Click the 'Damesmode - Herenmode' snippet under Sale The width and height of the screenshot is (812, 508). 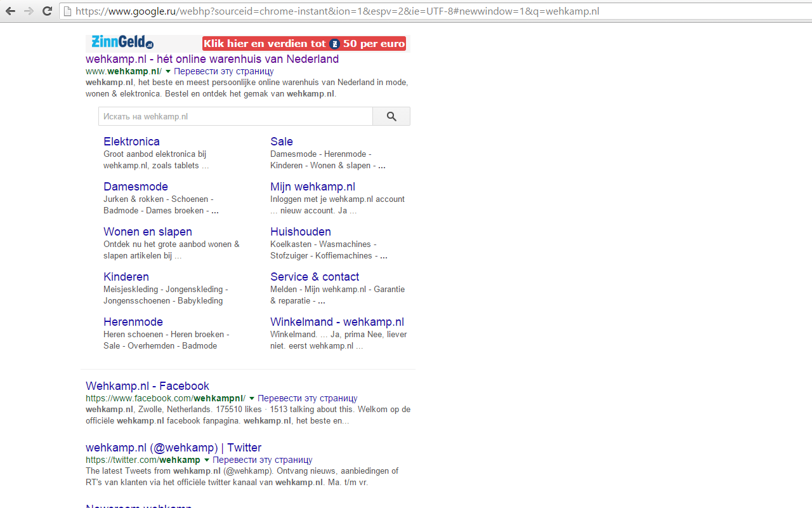(321, 154)
